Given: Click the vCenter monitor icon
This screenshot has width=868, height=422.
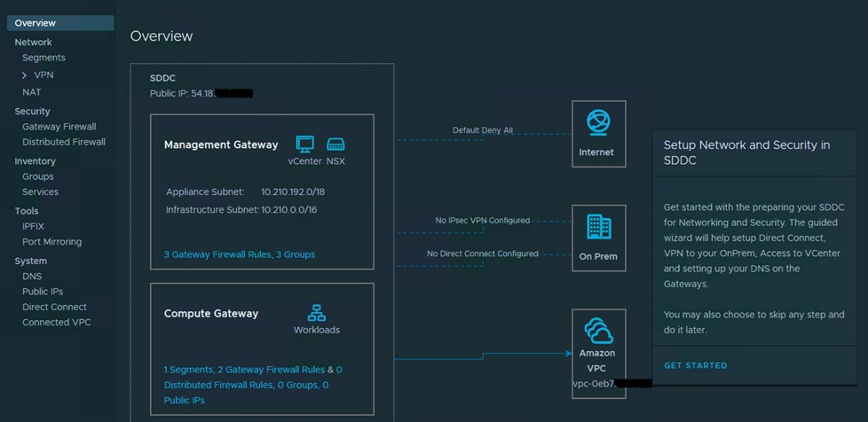Looking at the screenshot, I should [x=305, y=144].
